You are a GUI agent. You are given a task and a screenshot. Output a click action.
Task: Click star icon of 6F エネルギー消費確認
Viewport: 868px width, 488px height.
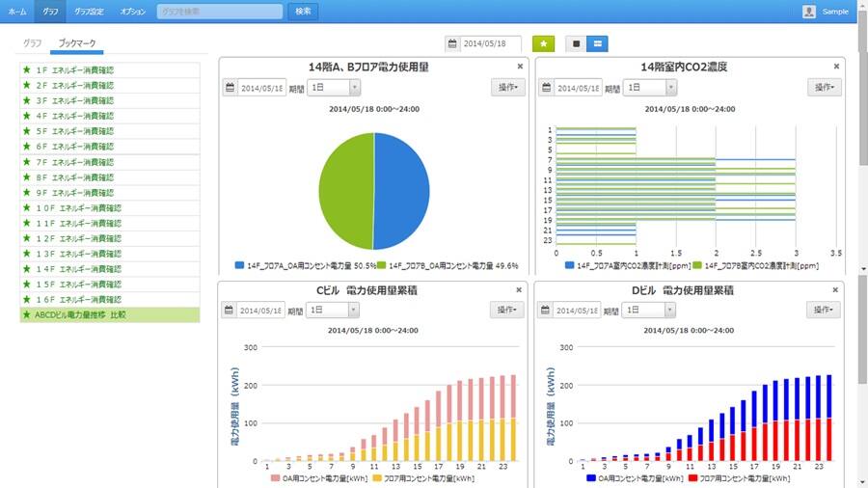click(27, 147)
